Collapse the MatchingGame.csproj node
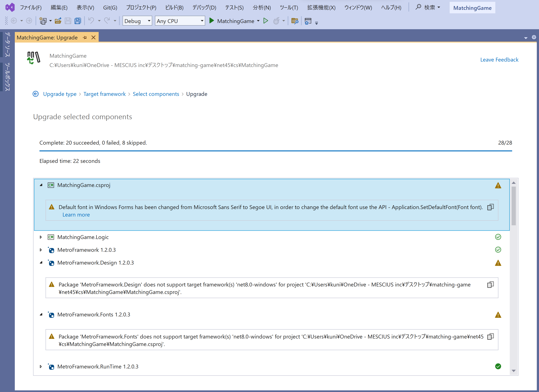The image size is (539, 392). (x=41, y=185)
